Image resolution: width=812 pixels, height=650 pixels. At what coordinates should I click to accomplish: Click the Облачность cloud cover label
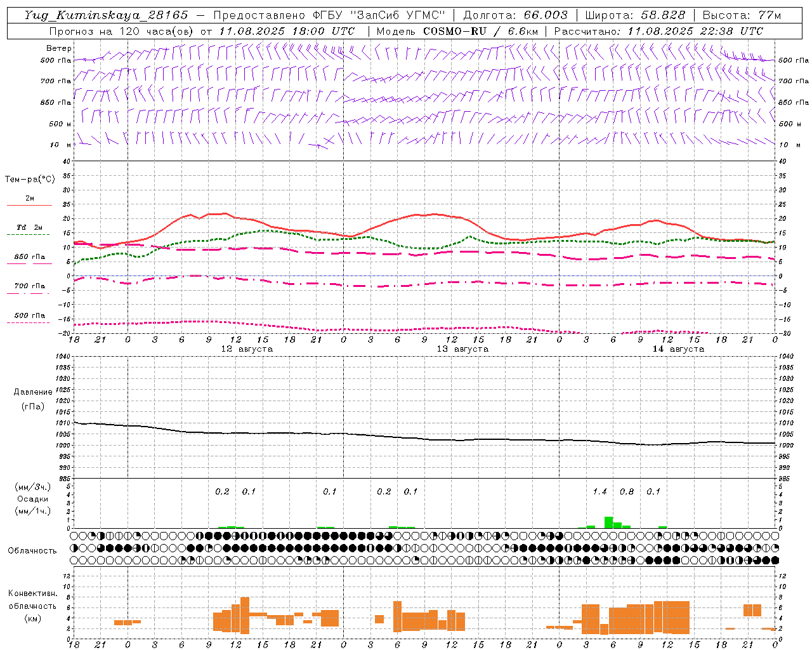(32, 550)
